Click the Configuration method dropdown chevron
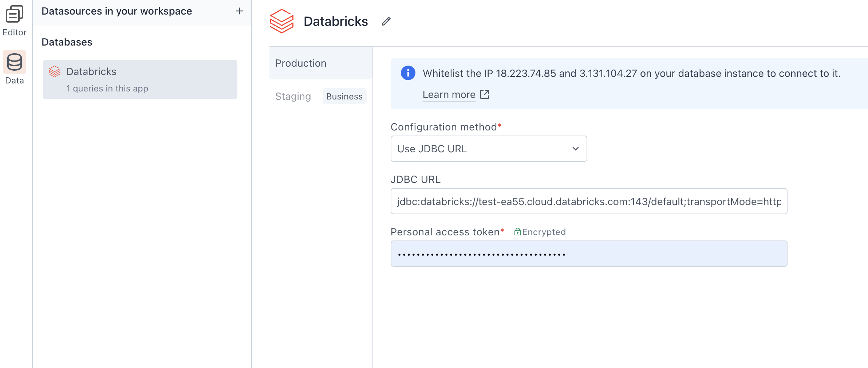This screenshot has height=368, width=868. 575,149
